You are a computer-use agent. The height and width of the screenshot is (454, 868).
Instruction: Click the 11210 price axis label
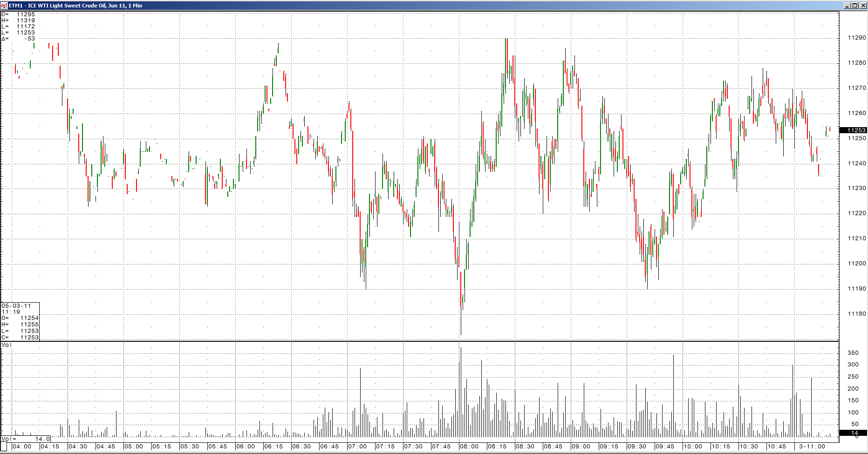(857, 238)
